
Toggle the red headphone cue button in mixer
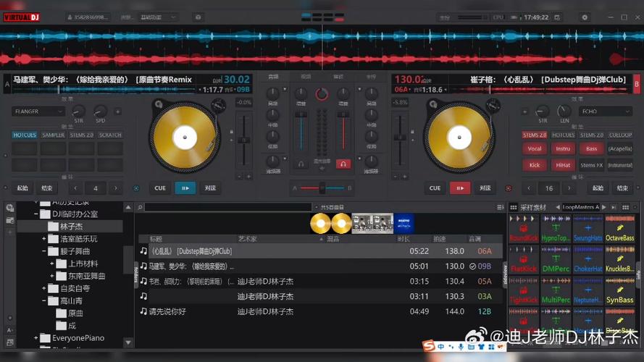coord(343,164)
